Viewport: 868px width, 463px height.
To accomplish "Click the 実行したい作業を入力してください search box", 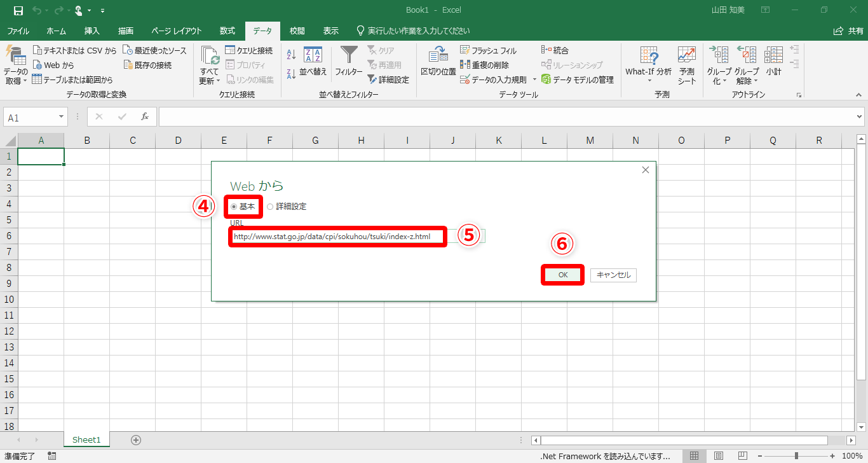I will tap(413, 31).
